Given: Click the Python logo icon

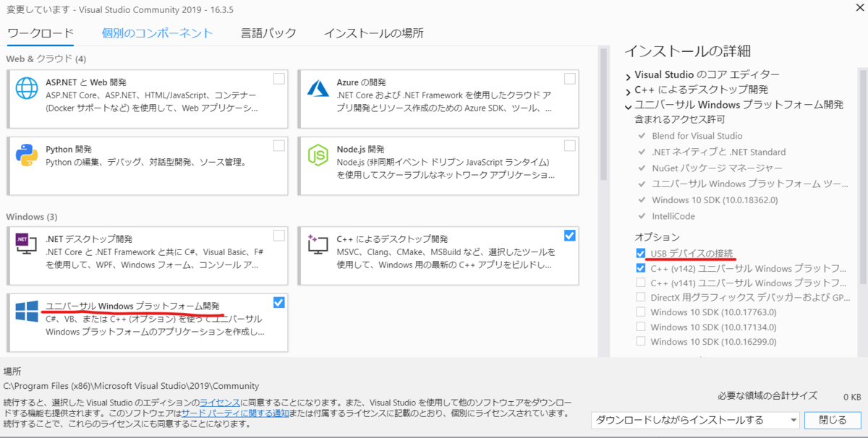Looking at the screenshot, I should 27,155.
